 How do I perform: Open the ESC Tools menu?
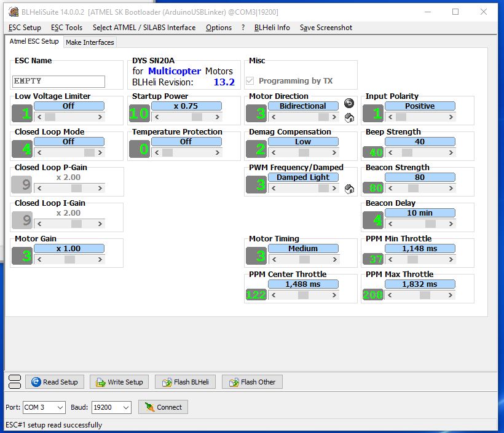(66, 28)
